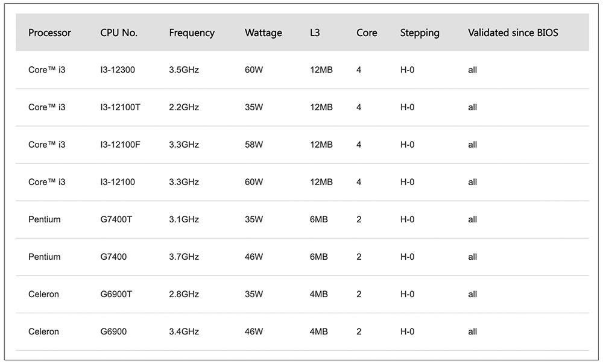The image size is (603, 364).
Task: Click the Stepping column header
Action: pyautogui.click(x=420, y=33)
